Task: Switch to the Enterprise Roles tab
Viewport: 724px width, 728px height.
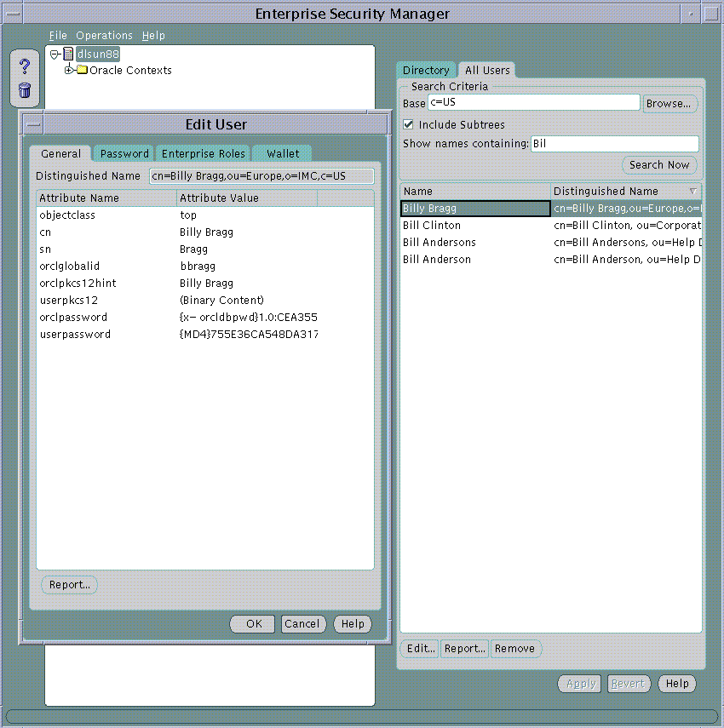Action: 203,153
